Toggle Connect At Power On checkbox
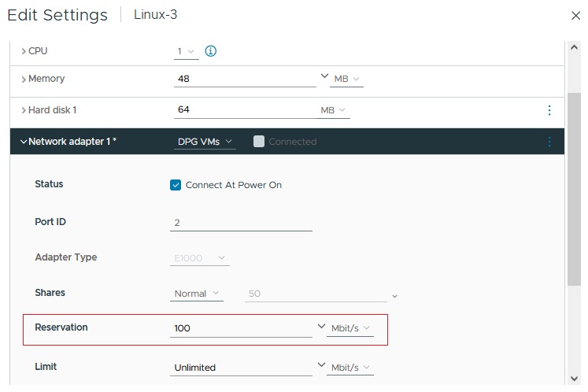Viewport: 588px width, 392px height. pyautogui.click(x=176, y=185)
